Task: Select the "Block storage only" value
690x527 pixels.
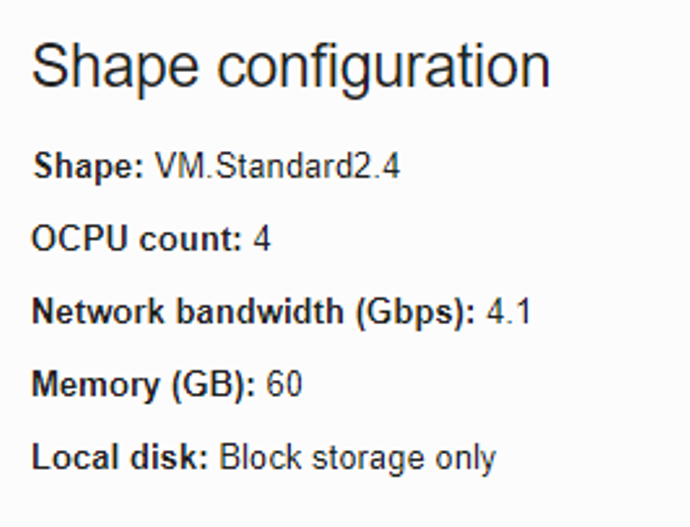Action: point(357,458)
